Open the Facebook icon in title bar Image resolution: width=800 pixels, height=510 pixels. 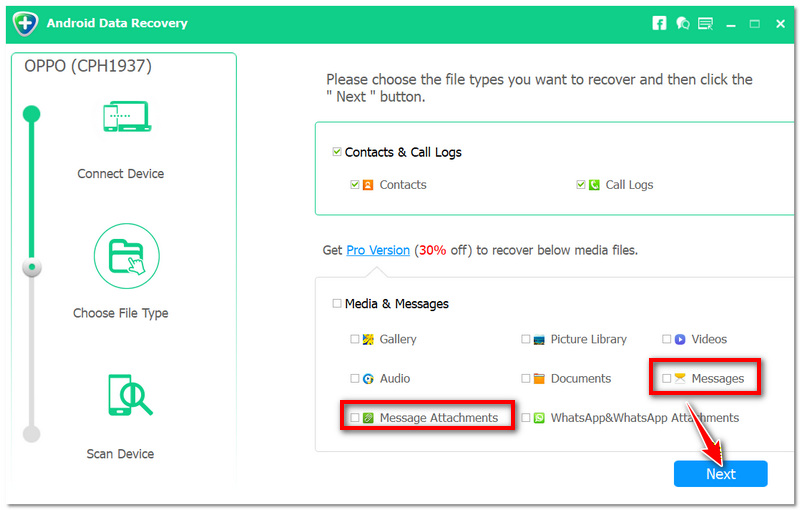659,23
